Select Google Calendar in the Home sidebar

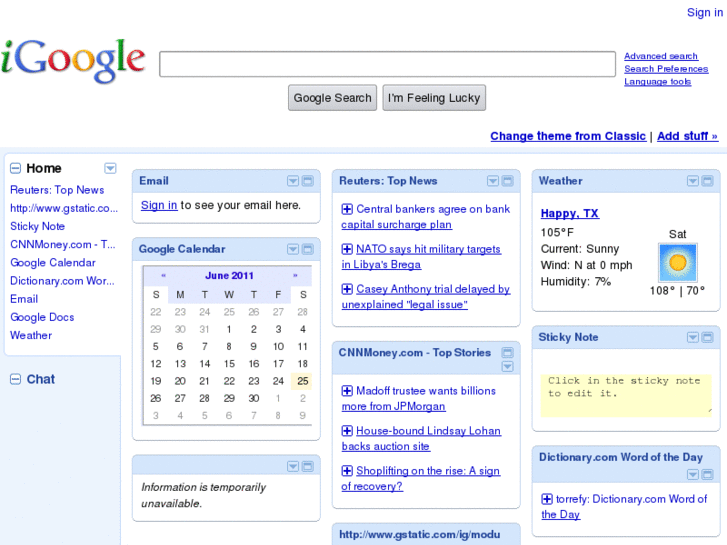click(x=53, y=263)
